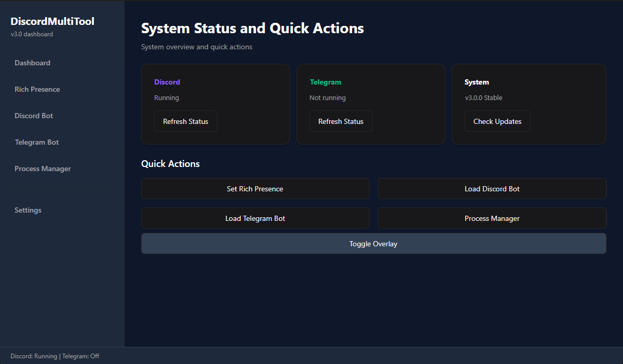Select Discord Bot in the sidebar
The image size is (623, 364).
[x=34, y=116]
